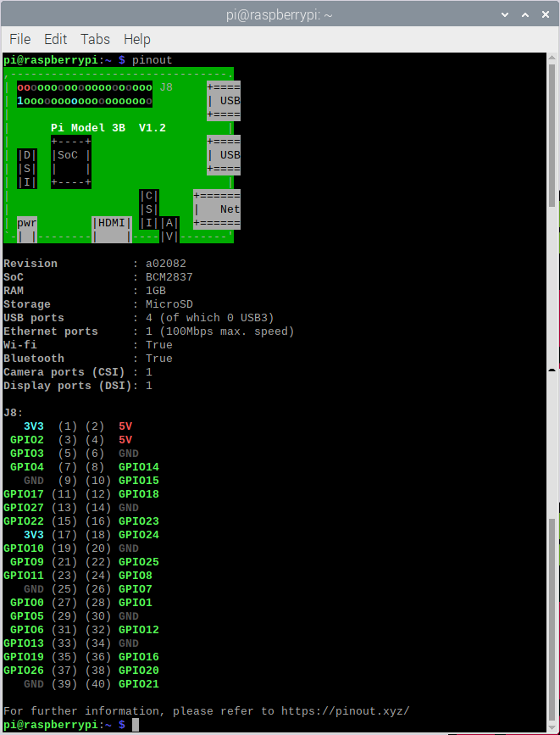The image size is (560, 735).
Task: Maximize the terminal window
Action: tap(525, 14)
